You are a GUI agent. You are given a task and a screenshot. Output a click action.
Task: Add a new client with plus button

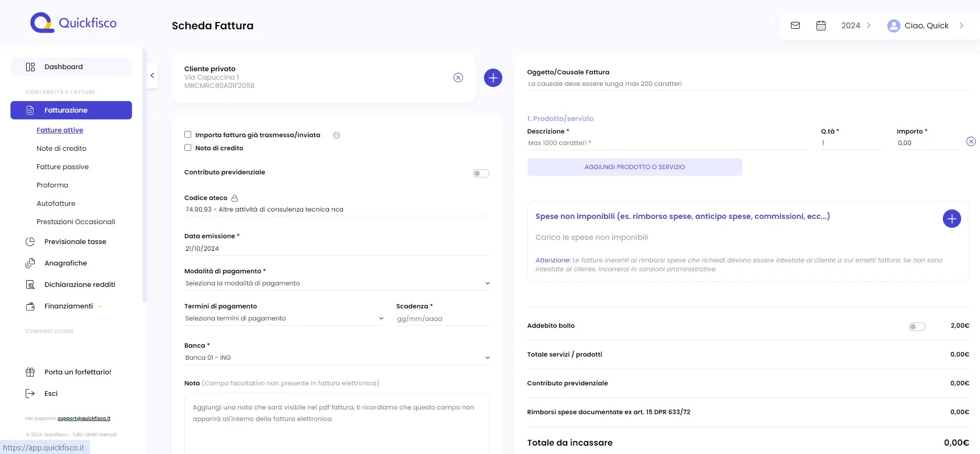pyautogui.click(x=493, y=78)
